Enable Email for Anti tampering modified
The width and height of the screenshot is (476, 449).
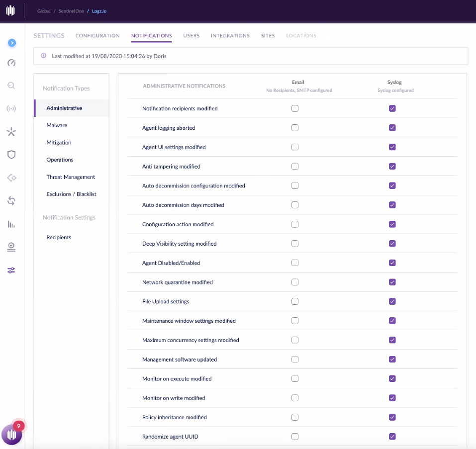coord(295,166)
